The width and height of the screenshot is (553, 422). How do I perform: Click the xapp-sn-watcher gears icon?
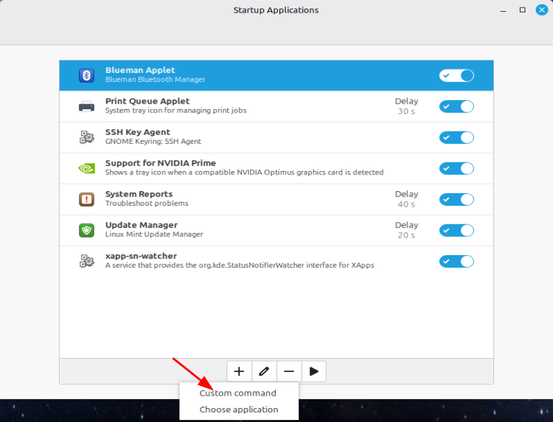click(x=86, y=261)
